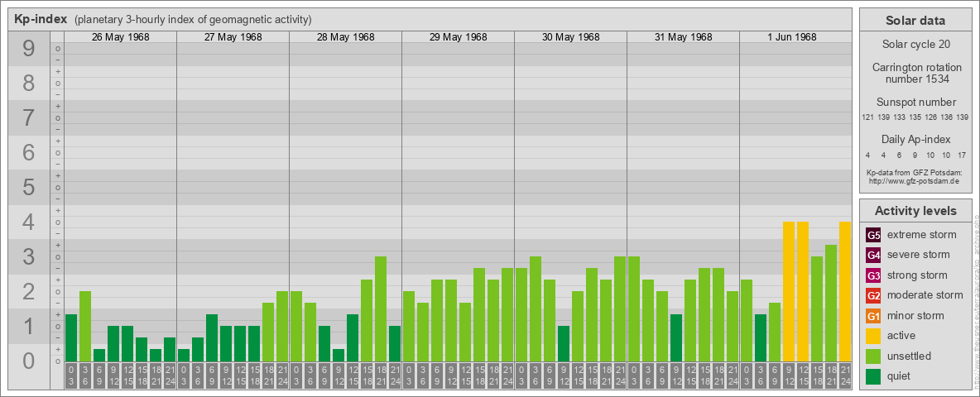Click the 12-15 time label under 29 May

tap(465, 377)
